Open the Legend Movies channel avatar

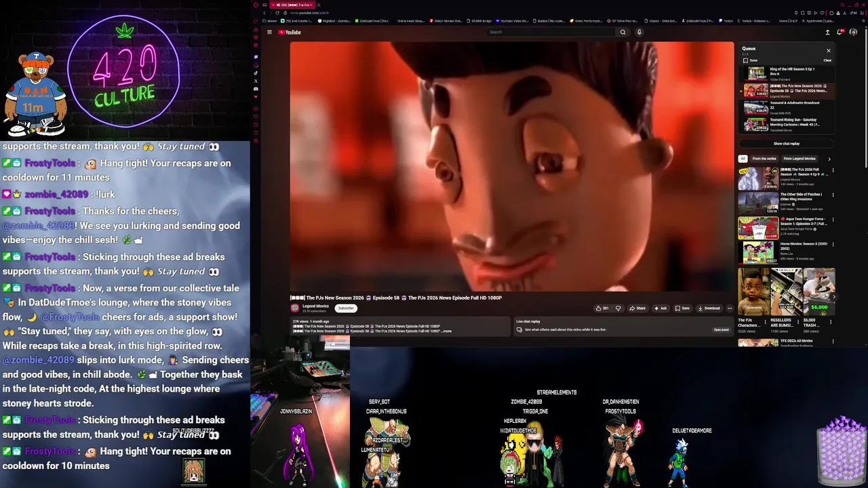tap(296, 308)
